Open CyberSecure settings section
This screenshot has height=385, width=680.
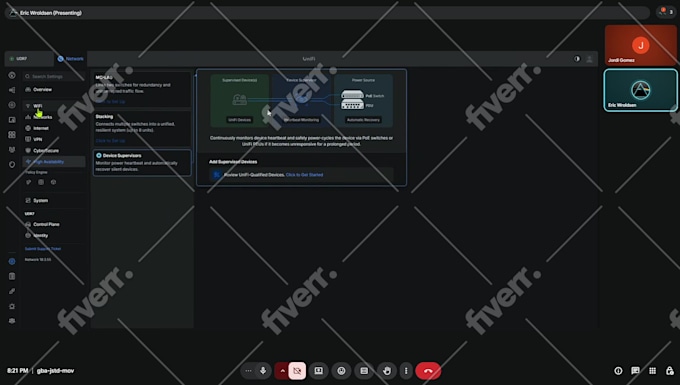[x=46, y=151]
